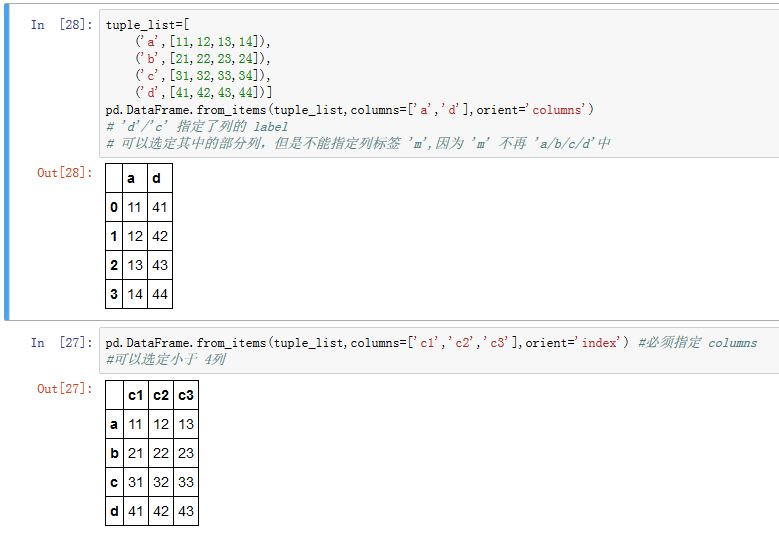Click the value 43 in row d of Out[27]
779x536 pixels.
coord(185,511)
